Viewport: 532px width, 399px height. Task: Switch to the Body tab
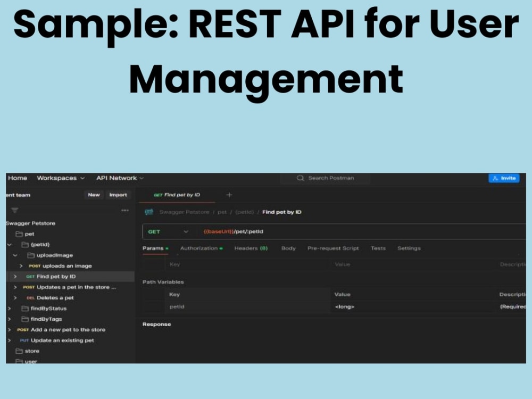(288, 248)
